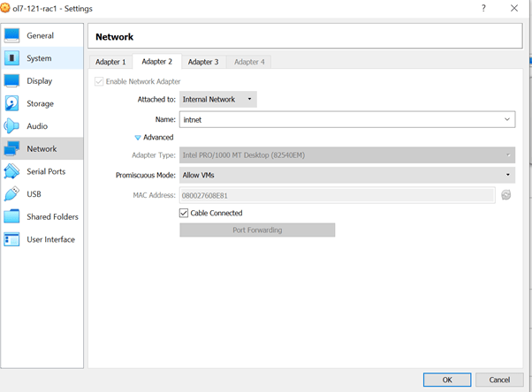Switch to the Adapter 1 tab
The width and height of the screenshot is (532, 392).
pyautogui.click(x=110, y=62)
